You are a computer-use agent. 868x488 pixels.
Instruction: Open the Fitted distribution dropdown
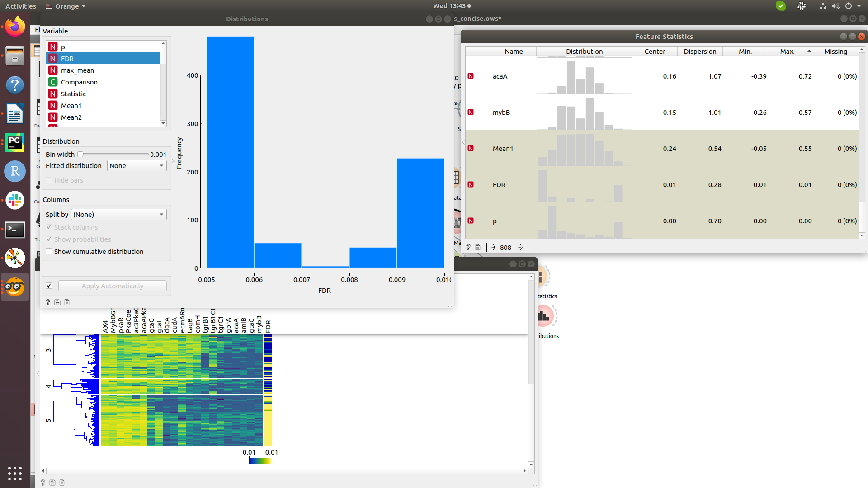pyautogui.click(x=137, y=165)
